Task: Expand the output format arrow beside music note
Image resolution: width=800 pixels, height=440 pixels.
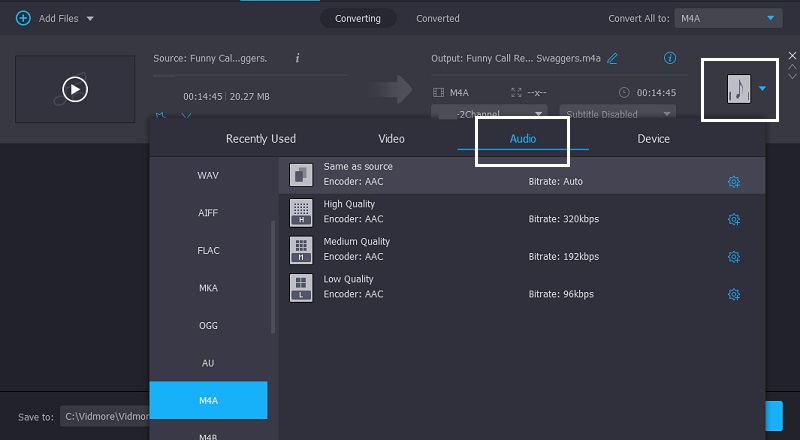Action: (x=763, y=90)
